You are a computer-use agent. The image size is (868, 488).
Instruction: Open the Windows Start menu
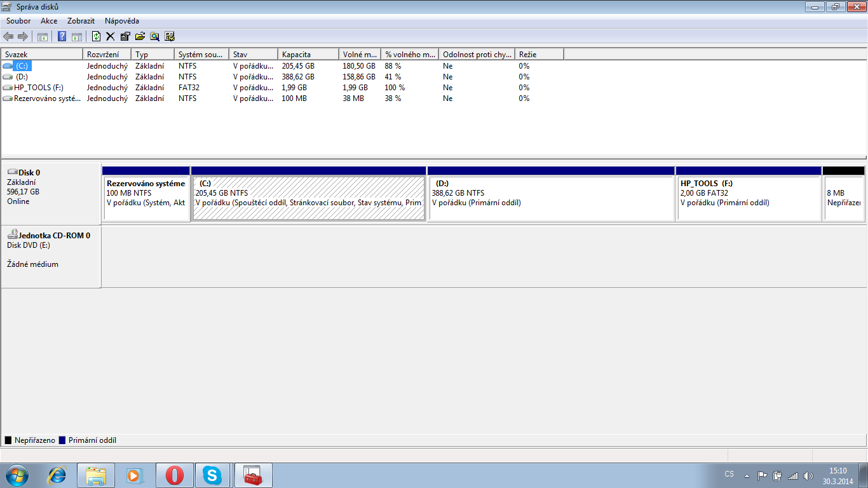pyautogui.click(x=17, y=475)
